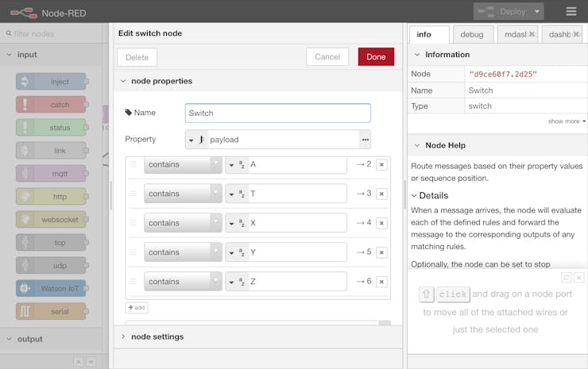The image size is (588, 369).
Task: Add the http node from palette
Action: (51, 197)
